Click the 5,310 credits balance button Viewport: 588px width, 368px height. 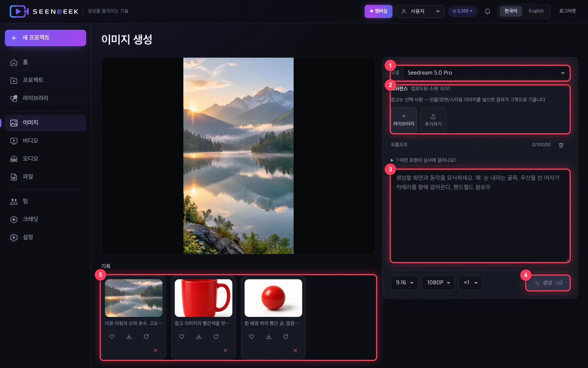463,11
